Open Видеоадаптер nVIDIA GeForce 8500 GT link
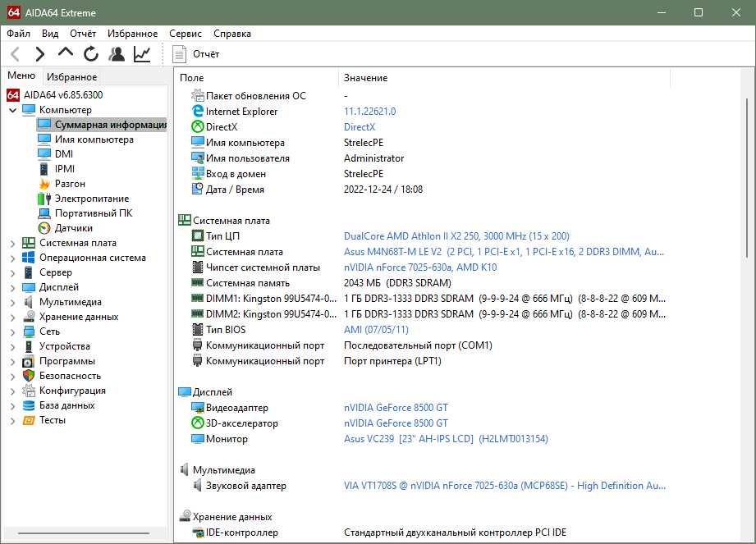 [x=396, y=408]
